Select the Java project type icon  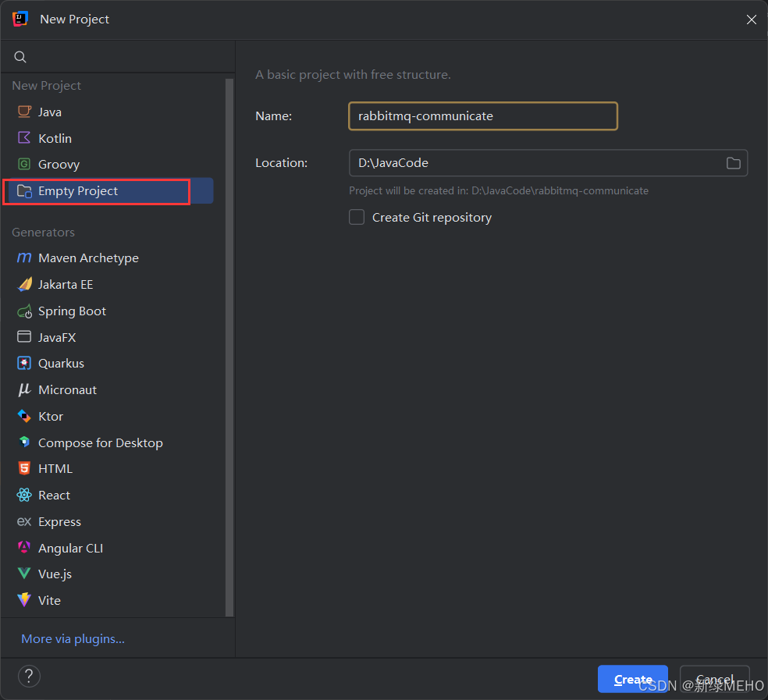coord(24,112)
